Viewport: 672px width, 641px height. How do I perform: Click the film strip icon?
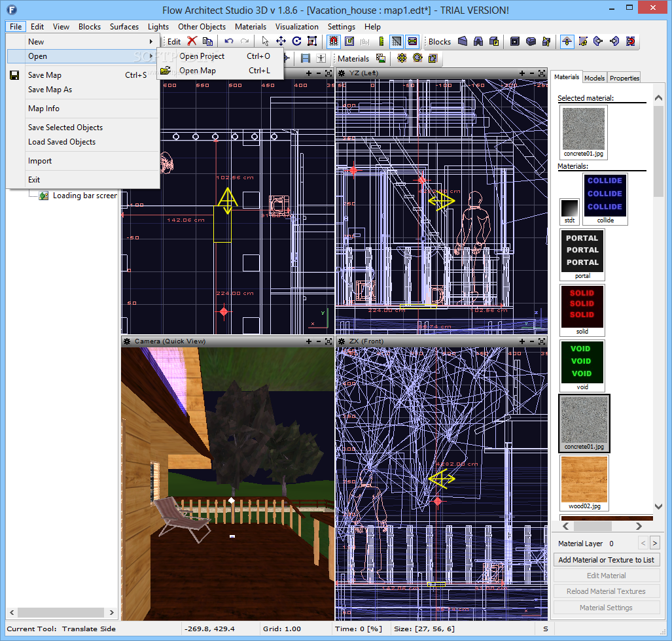305,58
